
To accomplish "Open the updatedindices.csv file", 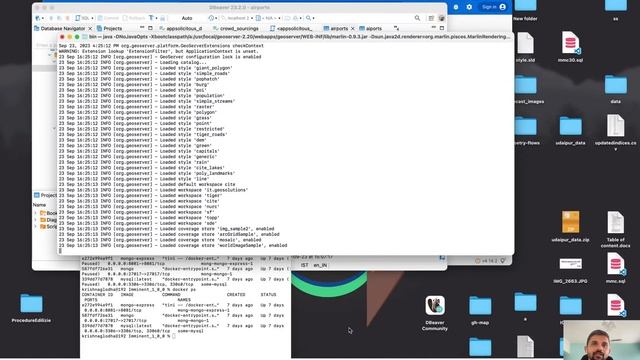I will (616, 132).
